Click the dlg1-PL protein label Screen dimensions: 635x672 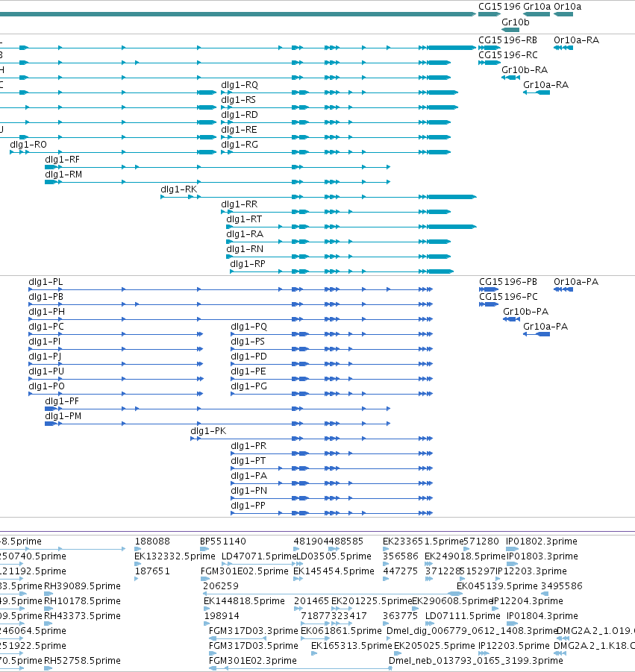[x=46, y=282]
